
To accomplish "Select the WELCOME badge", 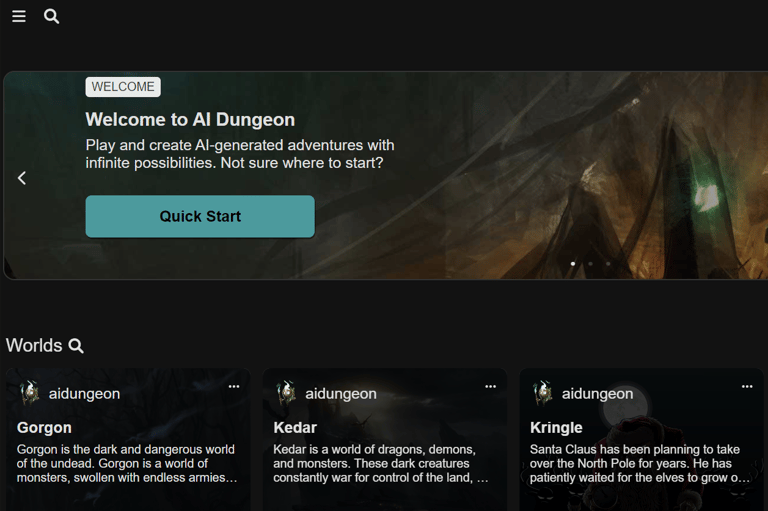I will click(x=123, y=87).
